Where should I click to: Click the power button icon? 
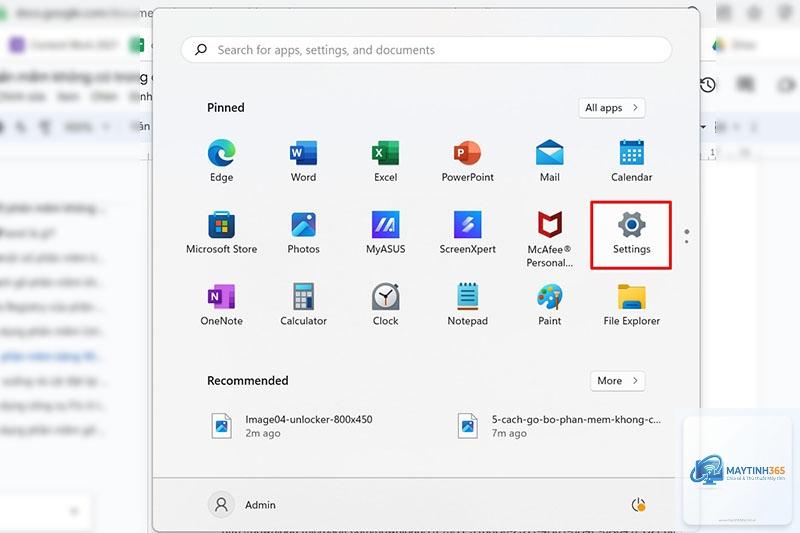tap(638, 505)
